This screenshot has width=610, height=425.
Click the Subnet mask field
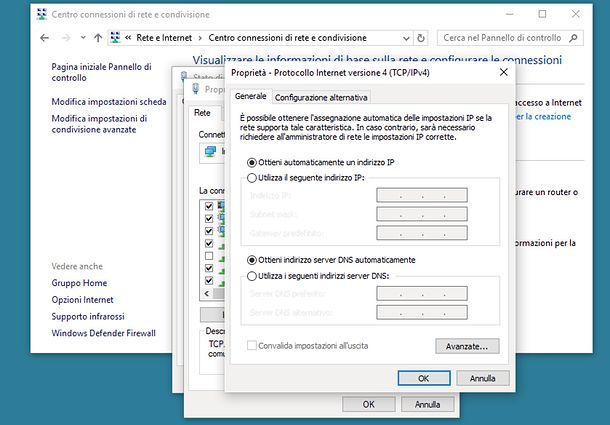click(x=422, y=214)
